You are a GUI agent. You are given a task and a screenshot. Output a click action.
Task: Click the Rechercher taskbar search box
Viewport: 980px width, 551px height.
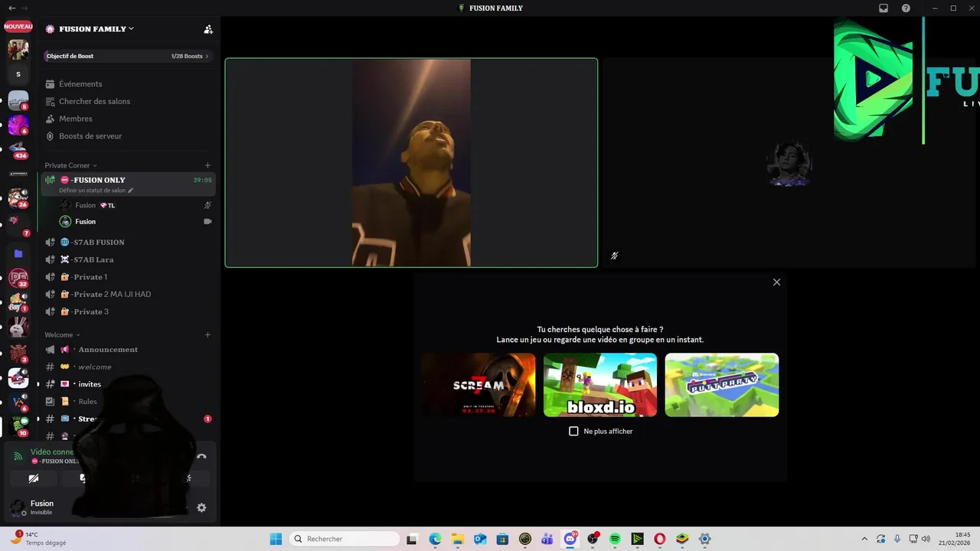point(345,539)
